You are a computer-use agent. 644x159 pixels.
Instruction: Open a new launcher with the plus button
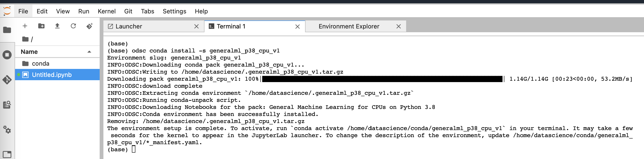(25, 26)
